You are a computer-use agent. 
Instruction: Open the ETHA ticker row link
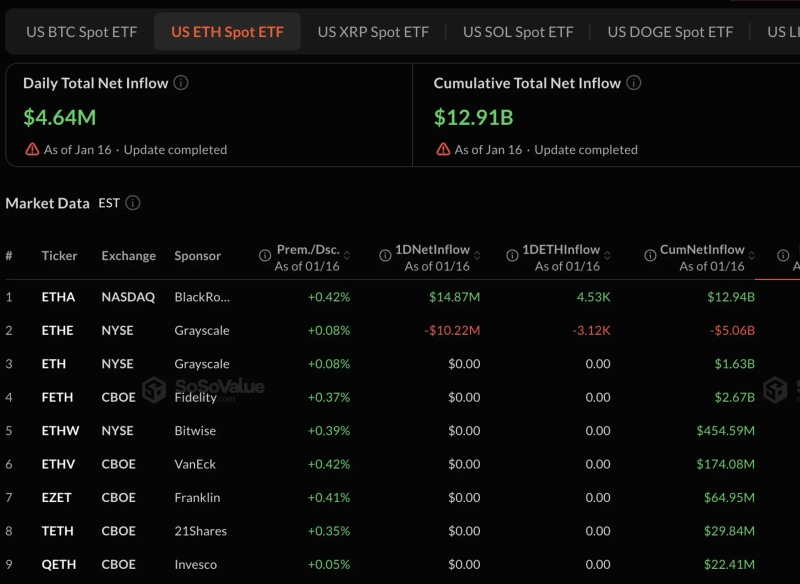(58, 297)
